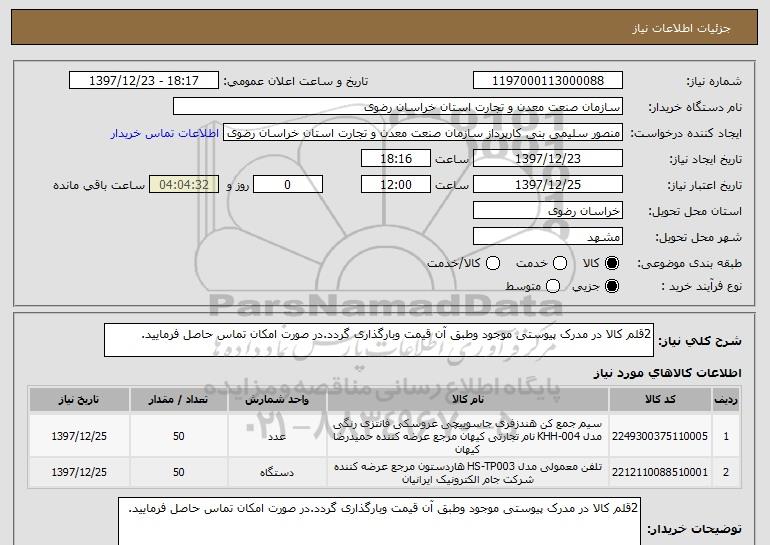Select the کالا radio button

click(612, 263)
